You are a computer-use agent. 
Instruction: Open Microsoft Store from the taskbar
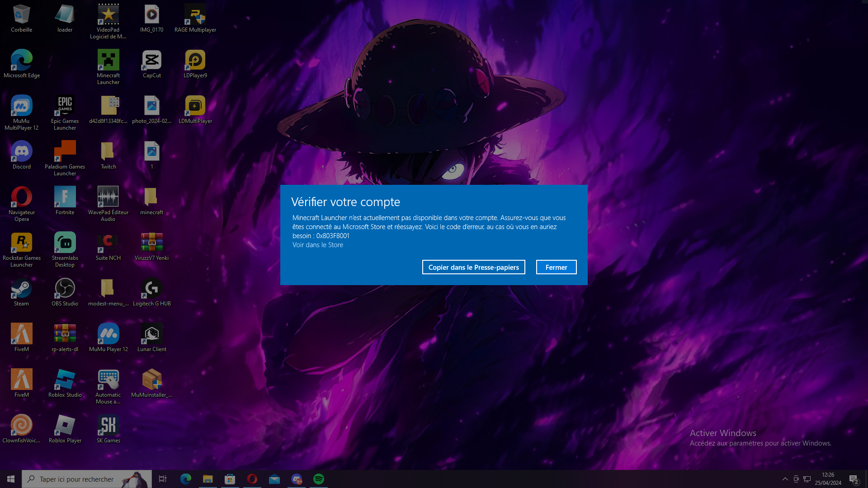[230, 479]
